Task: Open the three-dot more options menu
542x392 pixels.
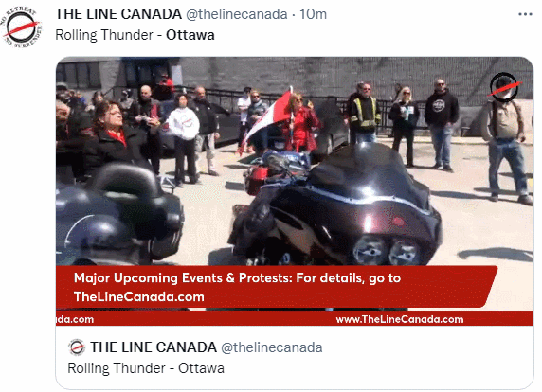Action: 525,14
